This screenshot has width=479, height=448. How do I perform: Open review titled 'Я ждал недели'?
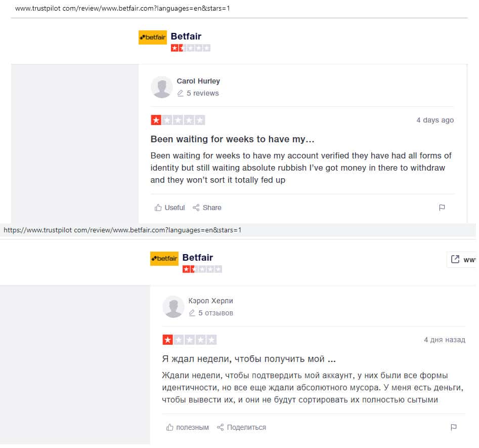(x=249, y=359)
